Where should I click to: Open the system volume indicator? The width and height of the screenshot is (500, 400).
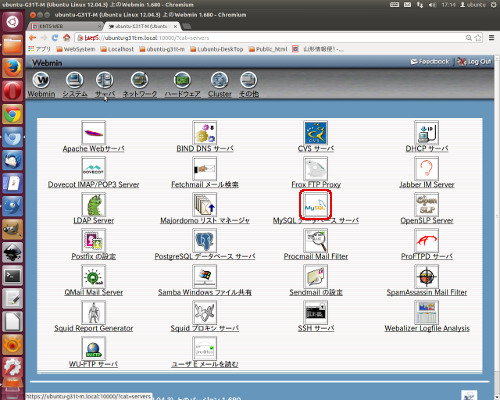click(x=433, y=5)
